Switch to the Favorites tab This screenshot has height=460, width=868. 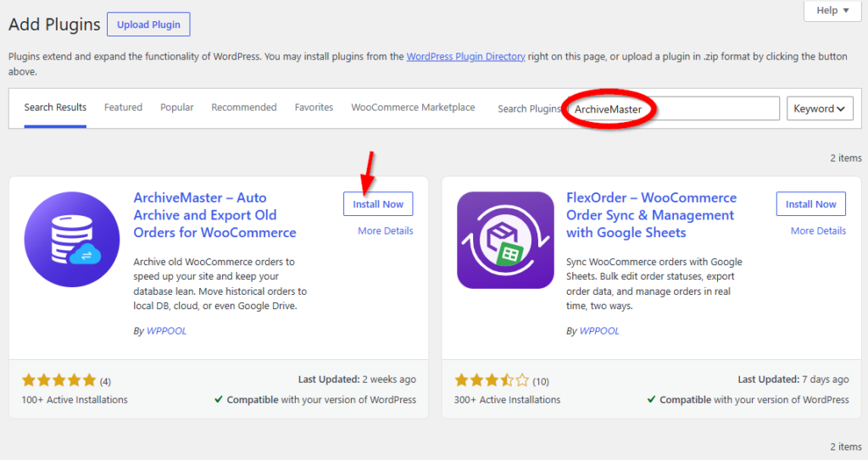314,108
